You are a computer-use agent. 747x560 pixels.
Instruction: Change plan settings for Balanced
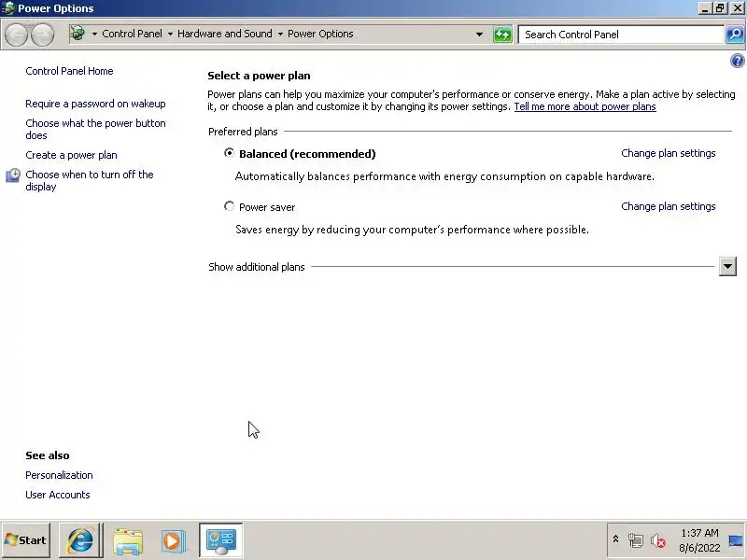pos(669,153)
